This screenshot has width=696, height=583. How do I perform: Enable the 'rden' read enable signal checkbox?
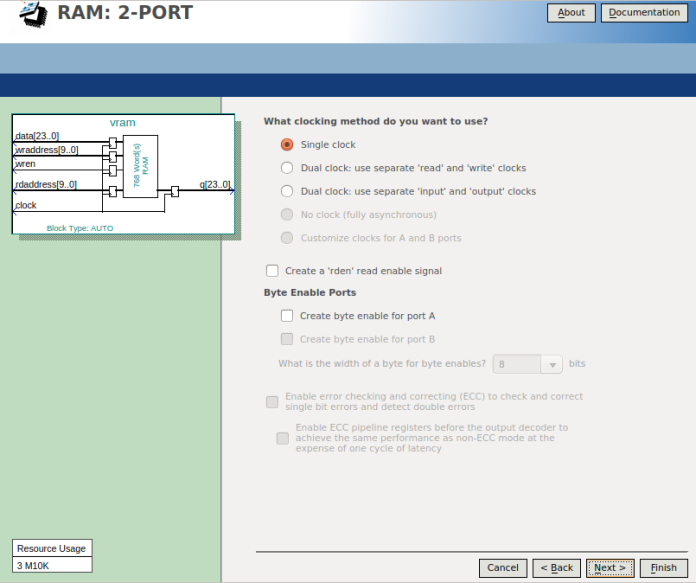272,271
